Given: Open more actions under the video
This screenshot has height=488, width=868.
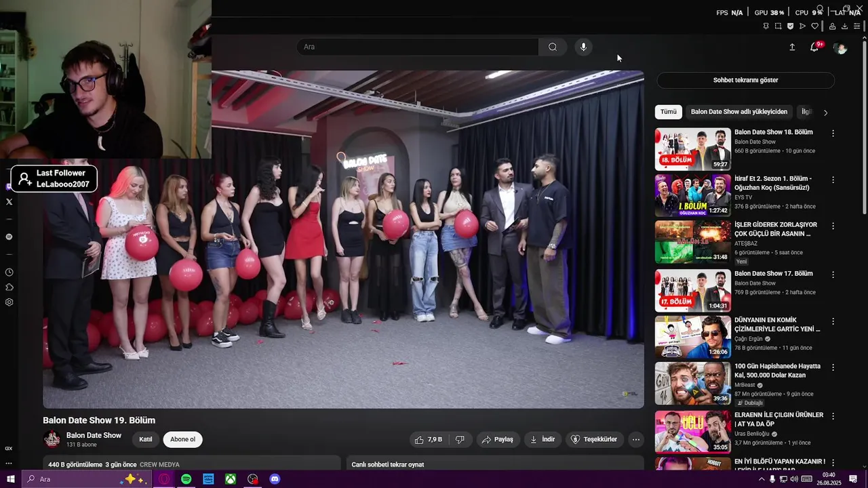Looking at the screenshot, I should 636,439.
